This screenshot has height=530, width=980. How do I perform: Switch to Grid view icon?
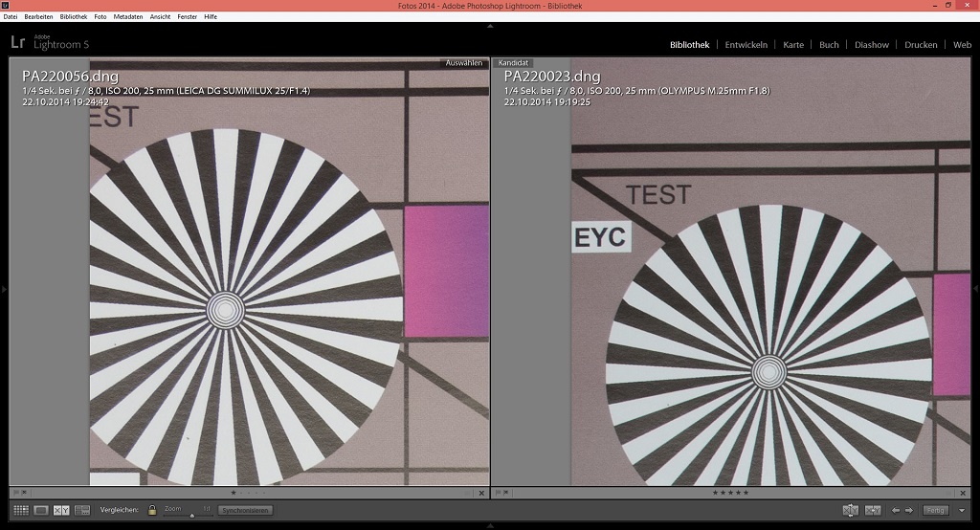pos(21,511)
